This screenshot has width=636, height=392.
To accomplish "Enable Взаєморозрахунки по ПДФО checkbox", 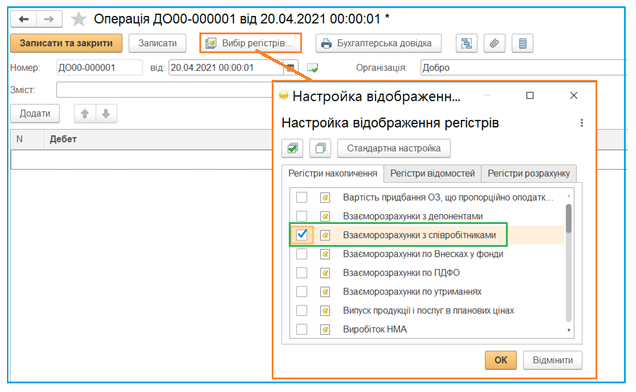I will pos(301,273).
